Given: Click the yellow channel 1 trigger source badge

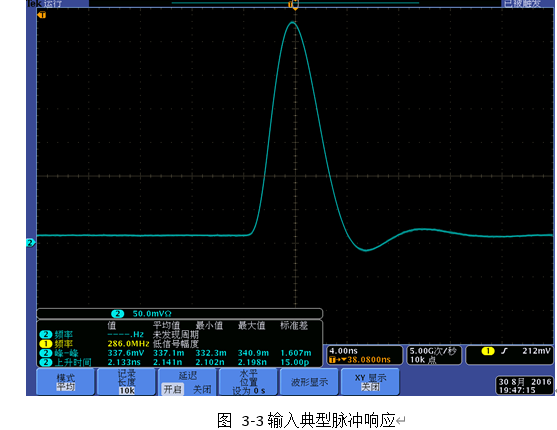Looking at the screenshot, I should tap(488, 351).
